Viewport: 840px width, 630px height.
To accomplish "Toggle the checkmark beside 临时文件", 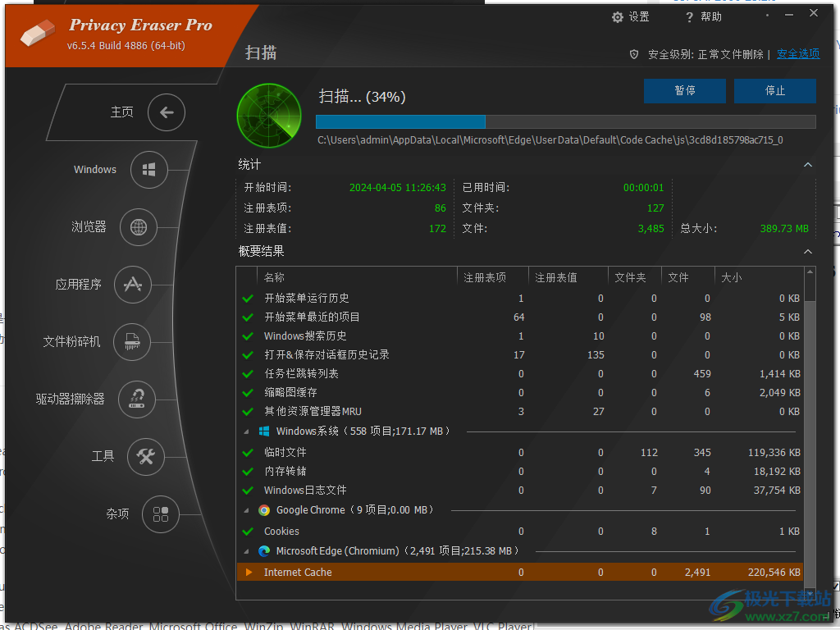I will [x=247, y=452].
